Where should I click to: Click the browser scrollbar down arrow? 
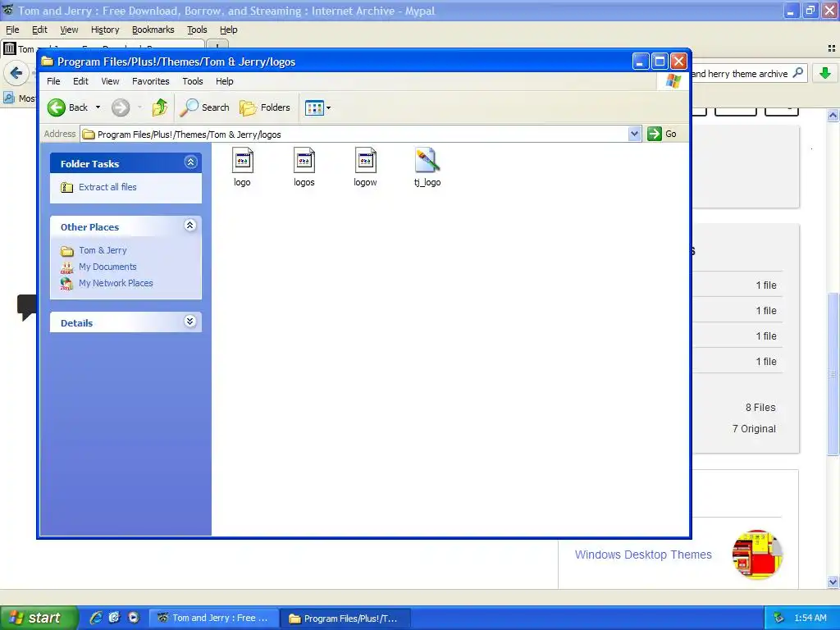tap(833, 582)
